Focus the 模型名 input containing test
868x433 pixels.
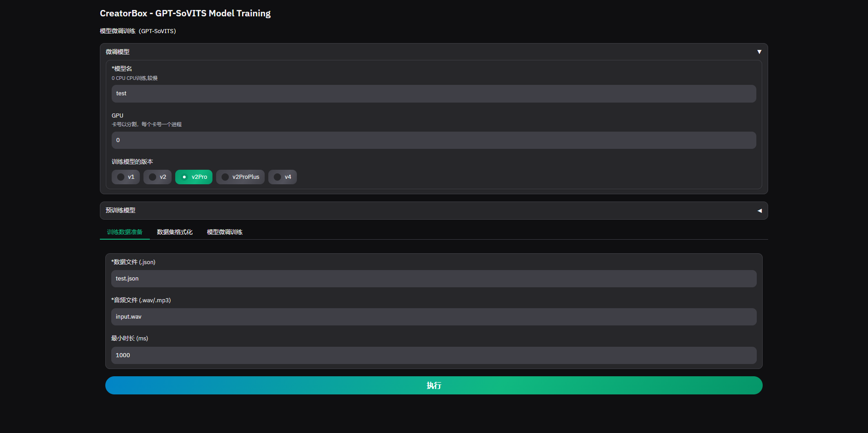[x=434, y=93]
